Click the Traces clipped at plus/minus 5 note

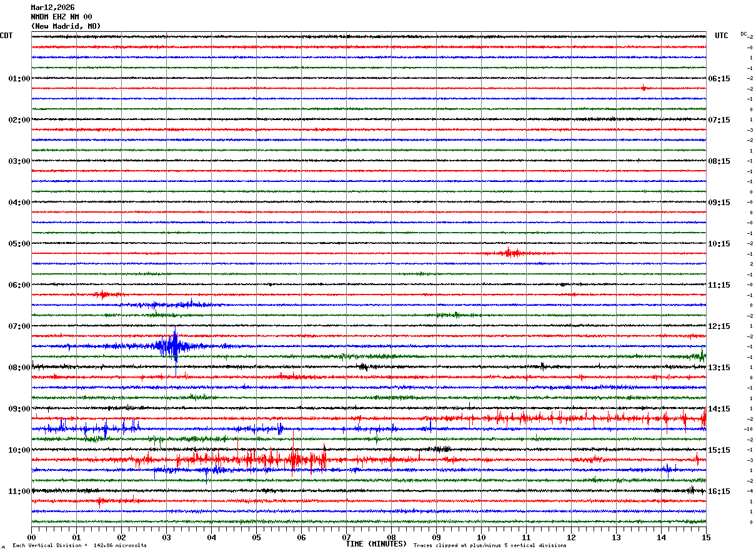pyautogui.click(x=490, y=546)
